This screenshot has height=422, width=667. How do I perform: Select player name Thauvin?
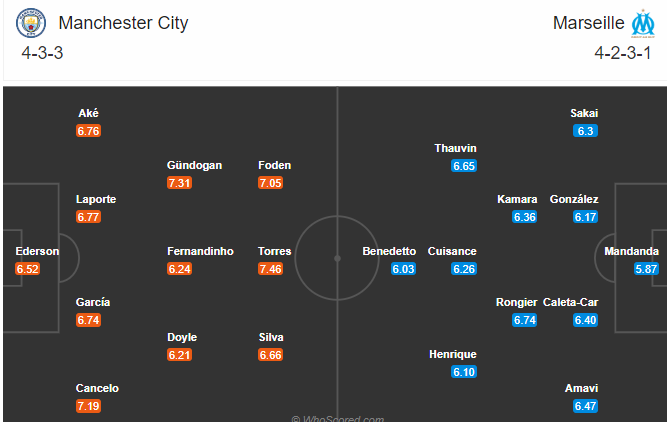pyautogui.click(x=455, y=148)
